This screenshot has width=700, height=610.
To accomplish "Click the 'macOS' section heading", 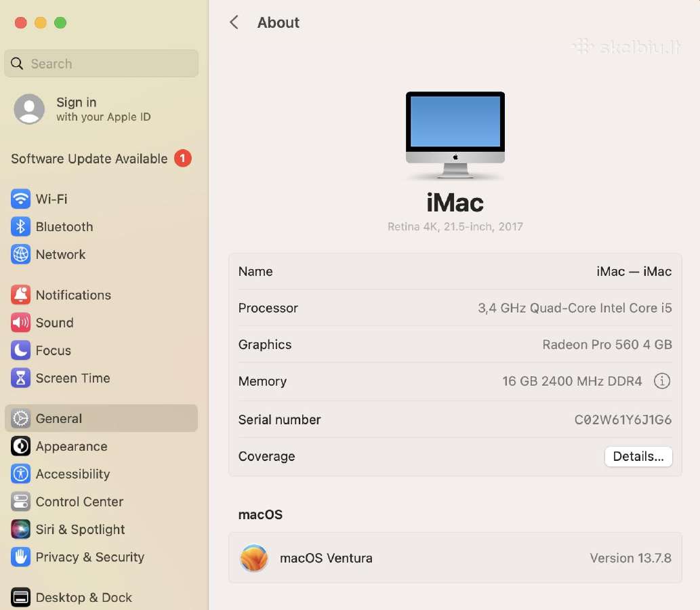I will point(260,515).
